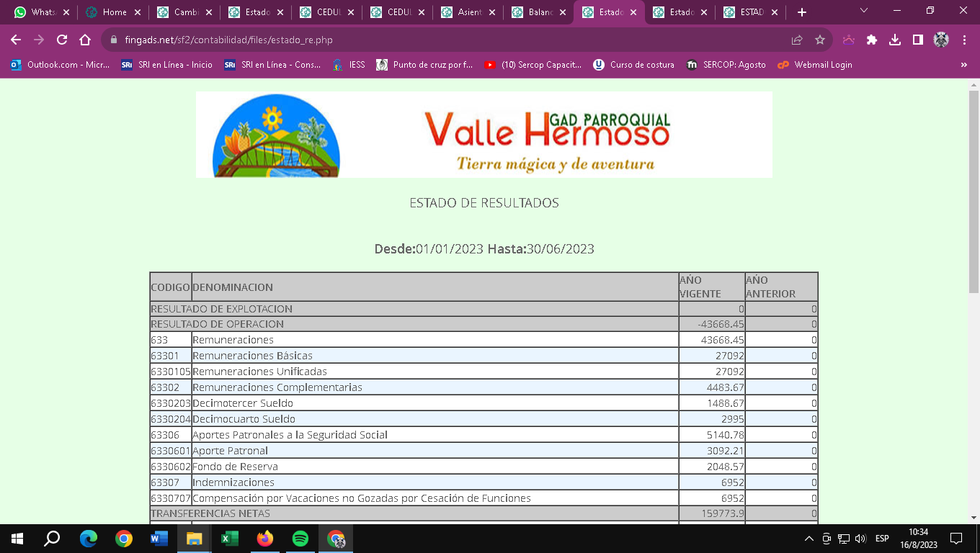Go to browser home page icon
The width and height of the screenshot is (980, 553).
click(85, 40)
